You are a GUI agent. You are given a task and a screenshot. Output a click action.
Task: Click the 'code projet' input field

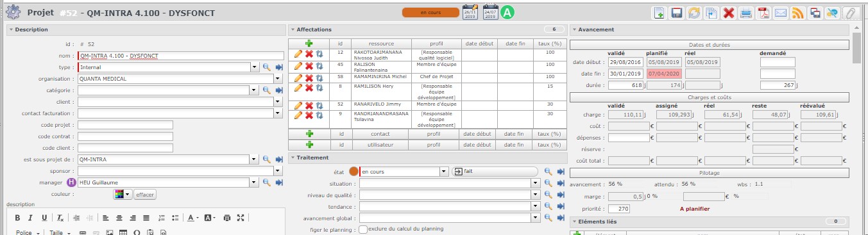125,125
